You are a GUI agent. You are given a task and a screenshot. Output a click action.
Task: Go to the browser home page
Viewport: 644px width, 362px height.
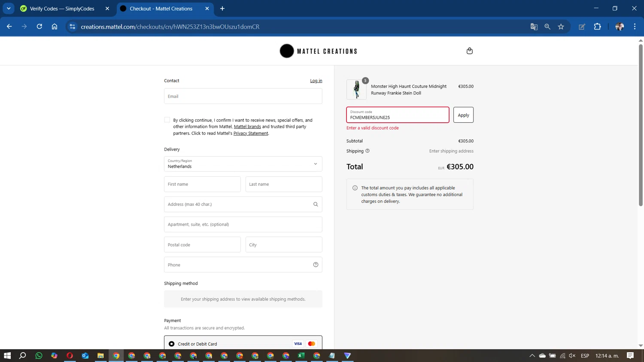(x=55, y=27)
